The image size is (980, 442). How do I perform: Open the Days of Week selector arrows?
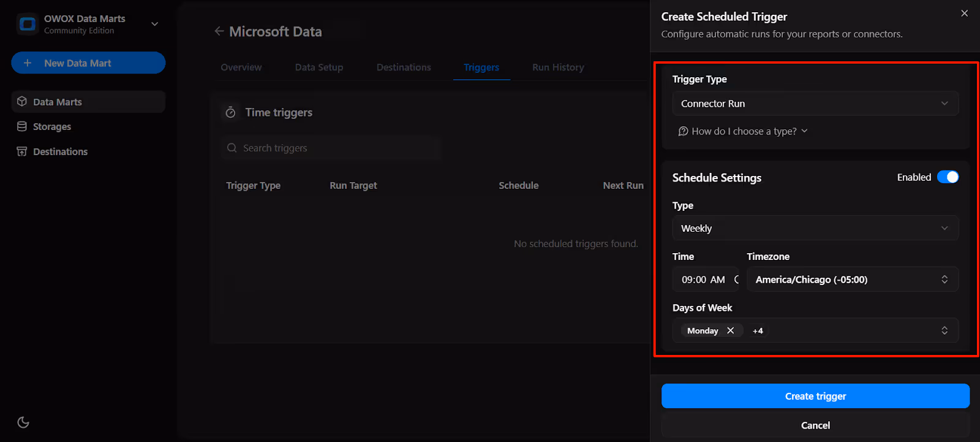[x=944, y=330]
